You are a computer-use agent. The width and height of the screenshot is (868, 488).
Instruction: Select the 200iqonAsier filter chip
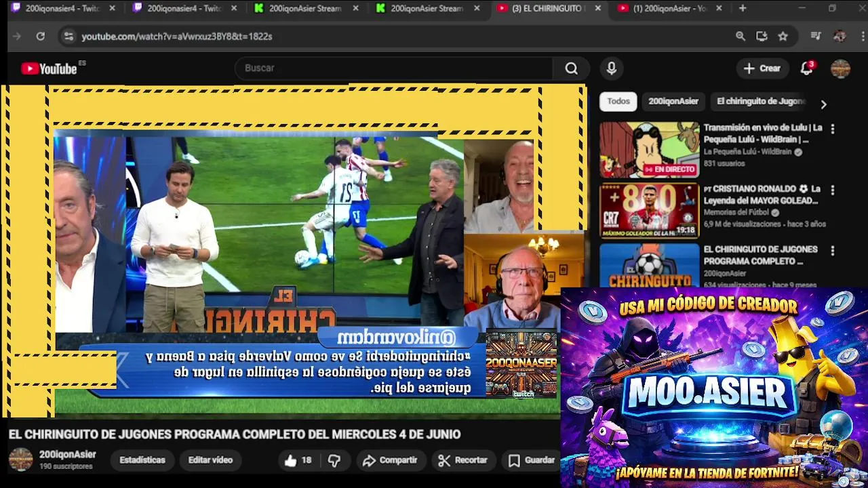pyautogui.click(x=673, y=102)
